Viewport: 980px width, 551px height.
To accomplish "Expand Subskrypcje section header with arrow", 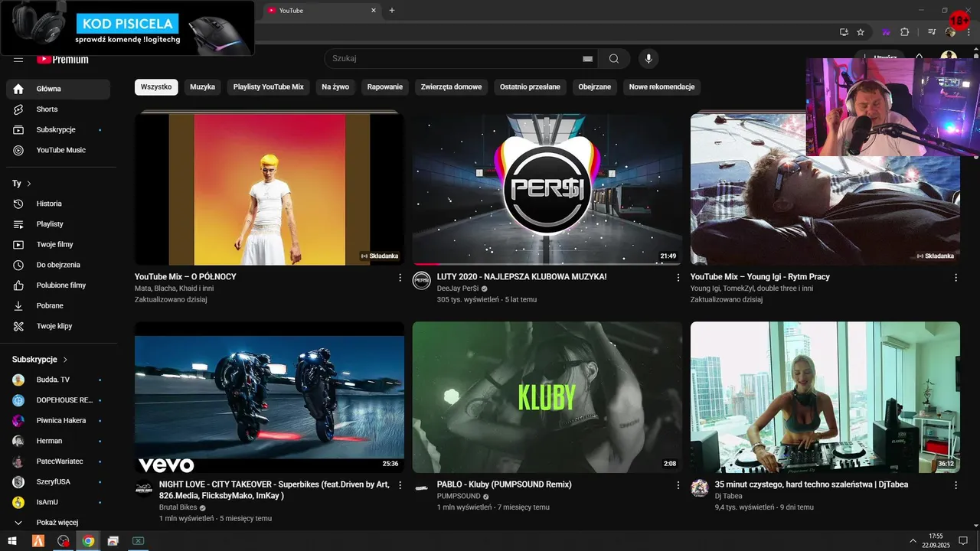I will [40, 360].
